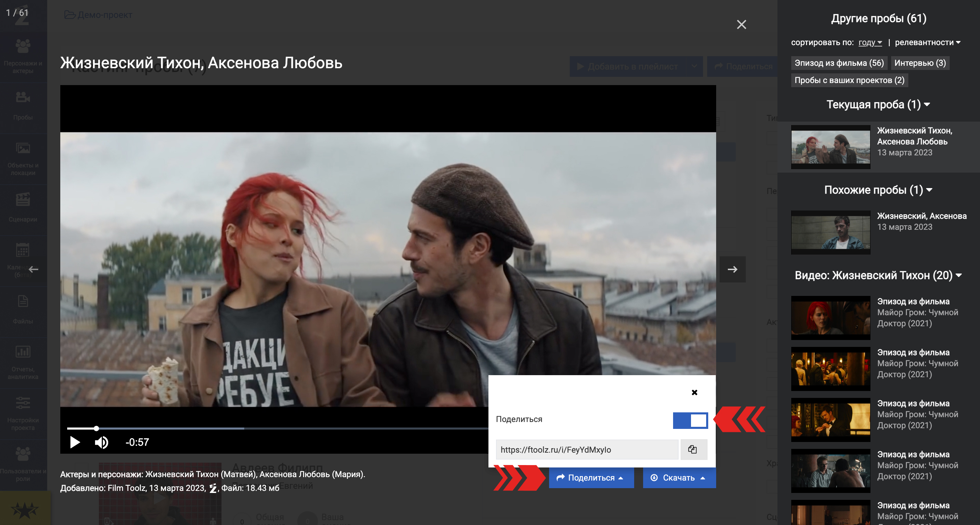Go to next audition with right arrow

[732, 269]
